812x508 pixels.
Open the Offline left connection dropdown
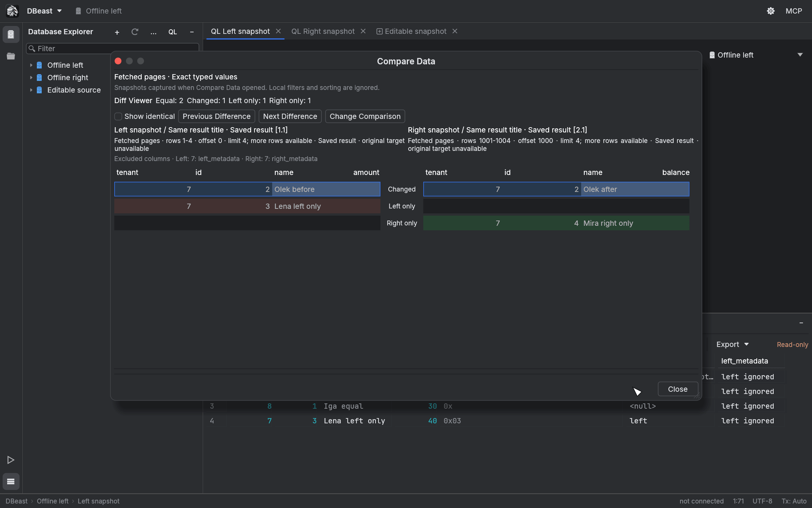point(756,55)
